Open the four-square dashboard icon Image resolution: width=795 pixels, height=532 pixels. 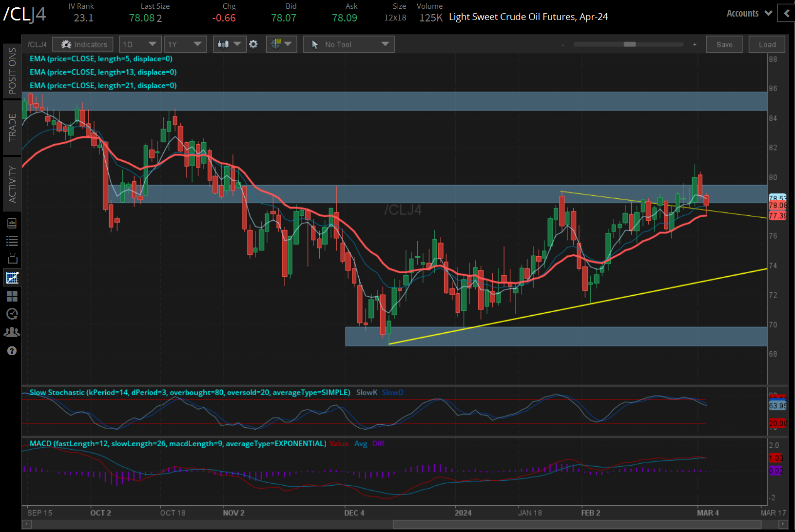tap(12, 296)
